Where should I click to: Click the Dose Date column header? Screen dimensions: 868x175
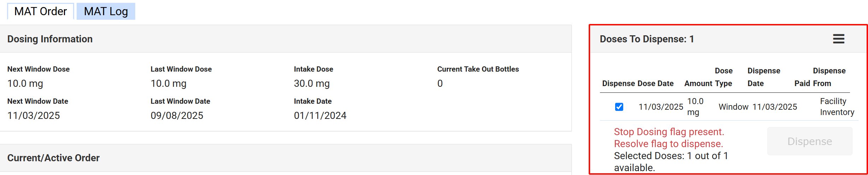coord(655,83)
